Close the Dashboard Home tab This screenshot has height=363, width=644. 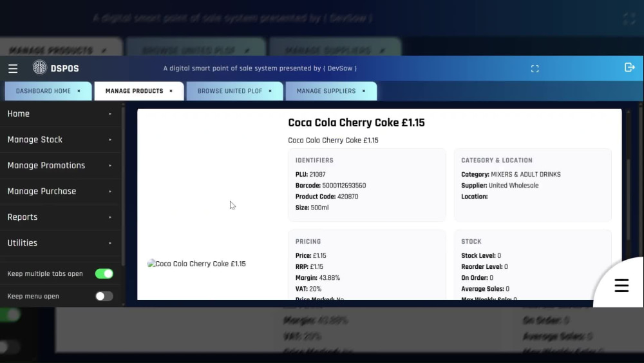[x=79, y=91]
